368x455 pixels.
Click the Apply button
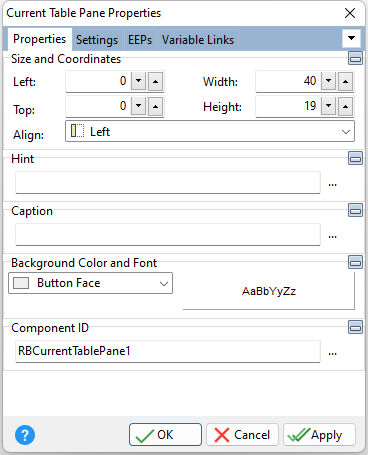click(319, 435)
